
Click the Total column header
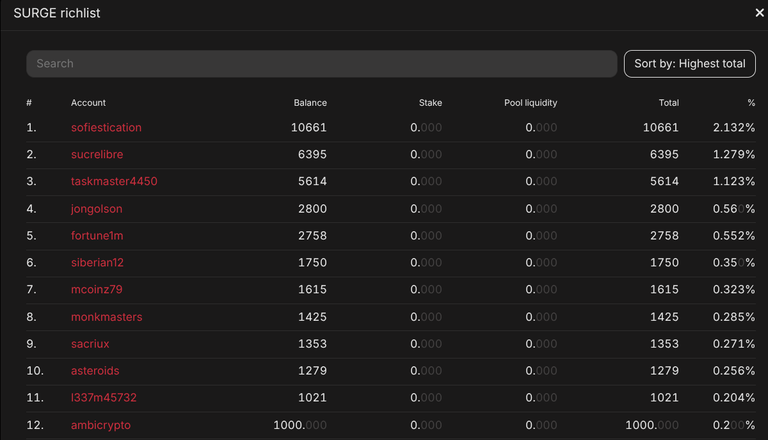[x=669, y=103]
